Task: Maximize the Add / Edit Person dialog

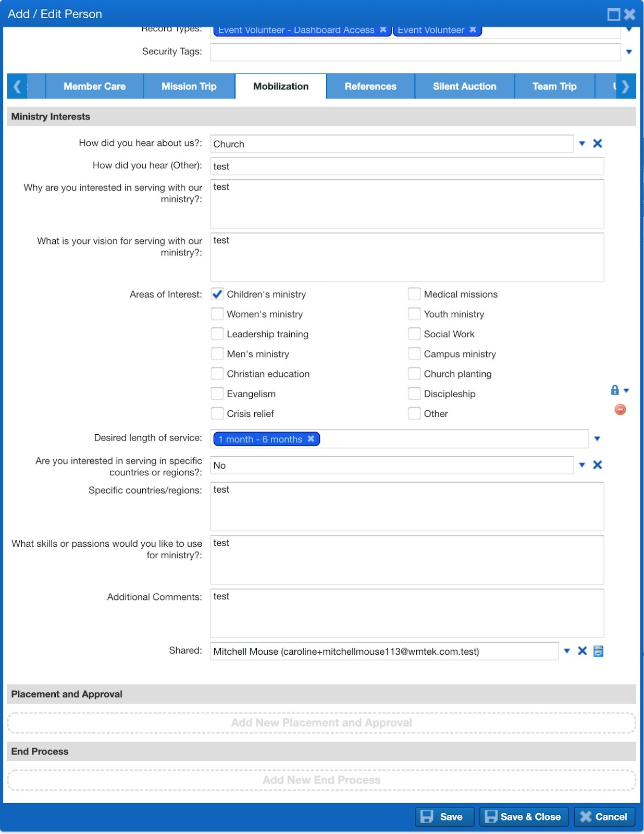Action: click(x=614, y=14)
